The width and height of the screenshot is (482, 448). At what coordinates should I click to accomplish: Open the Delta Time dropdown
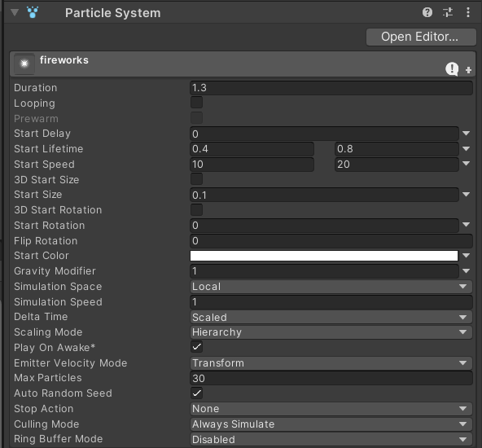[331, 317]
